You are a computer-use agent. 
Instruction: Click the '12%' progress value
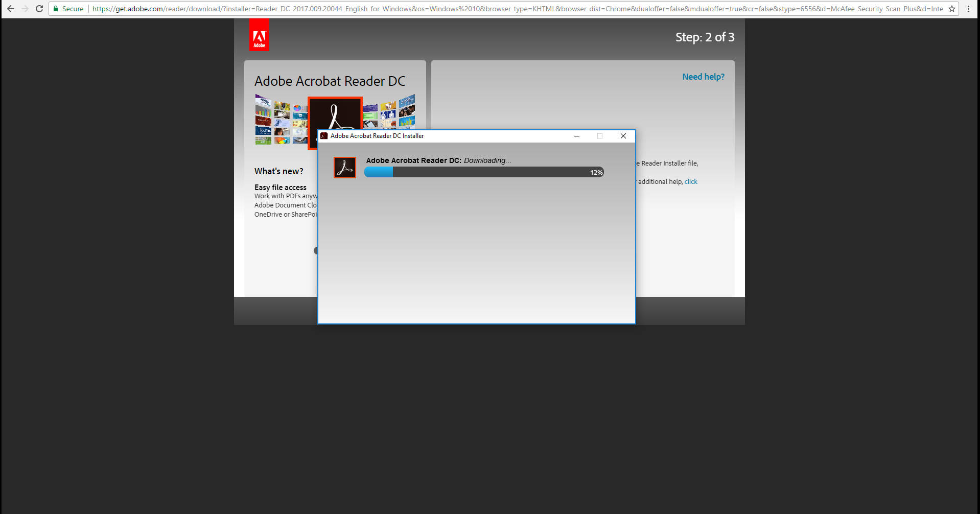pos(596,173)
